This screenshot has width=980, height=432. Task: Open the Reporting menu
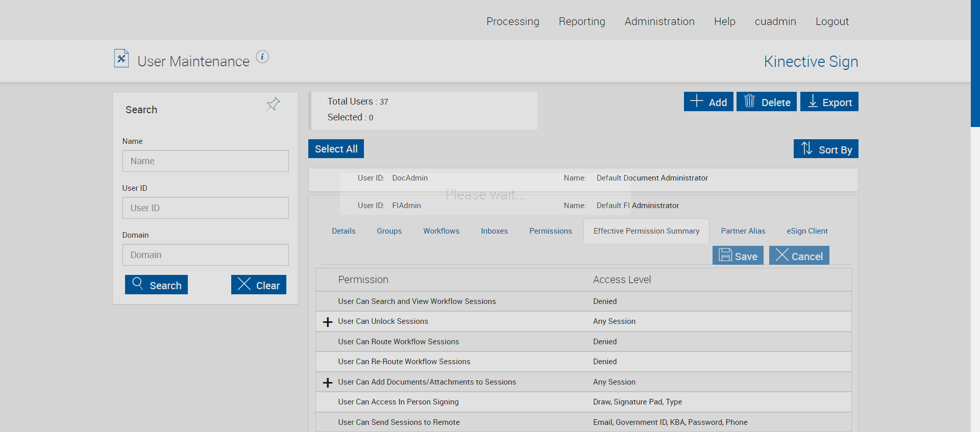[581, 21]
